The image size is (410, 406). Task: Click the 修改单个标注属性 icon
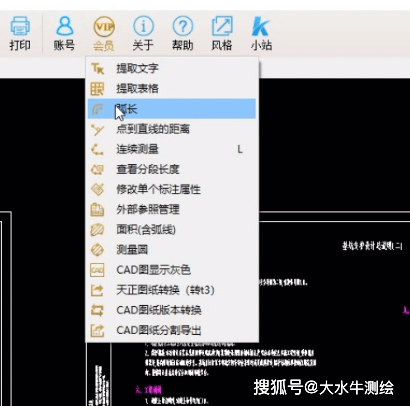tap(97, 189)
